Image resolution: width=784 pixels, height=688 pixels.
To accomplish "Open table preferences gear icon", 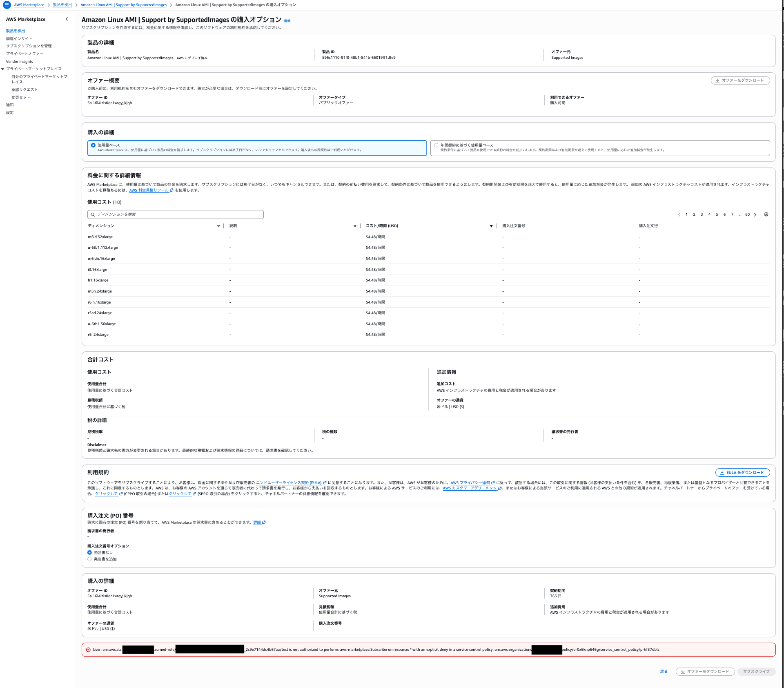I will click(x=766, y=214).
